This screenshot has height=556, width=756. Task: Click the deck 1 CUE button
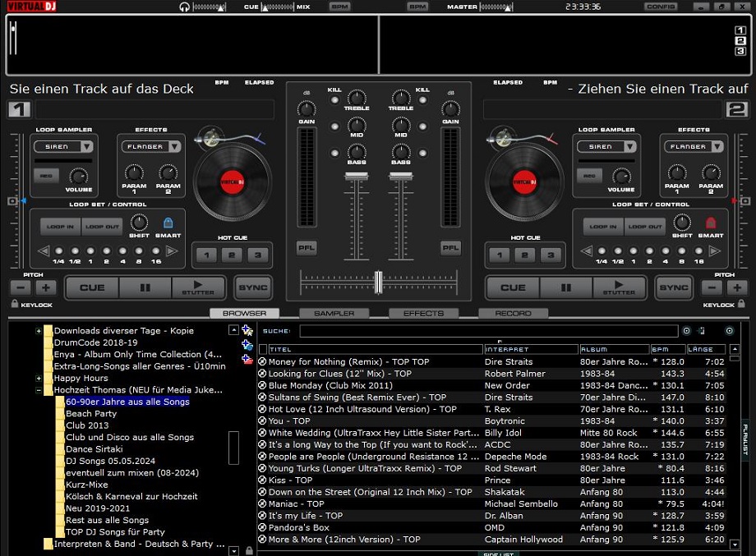pos(92,287)
